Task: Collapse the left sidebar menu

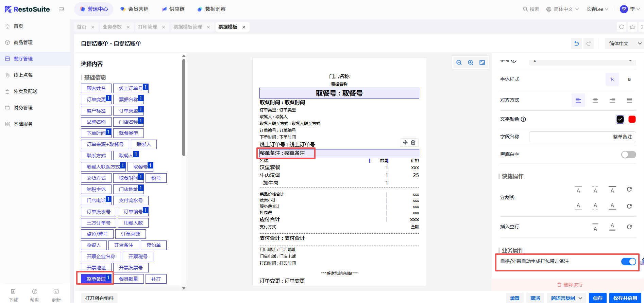Action: click(x=62, y=9)
